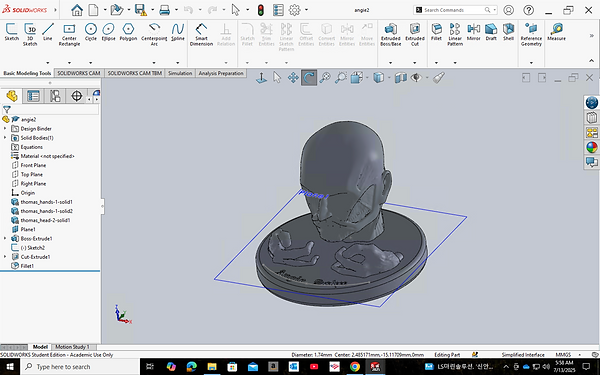
Task: Click the Windows Start button
Action: coord(10,367)
